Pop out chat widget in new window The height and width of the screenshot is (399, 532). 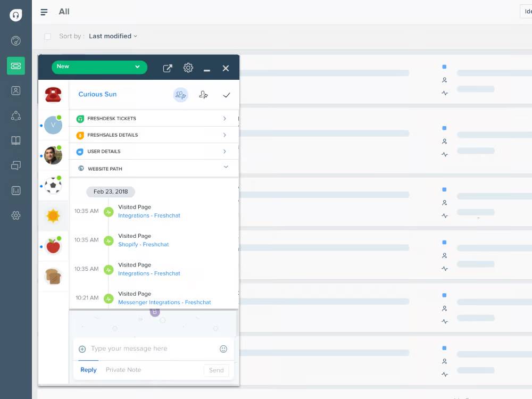tap(168, 68)
